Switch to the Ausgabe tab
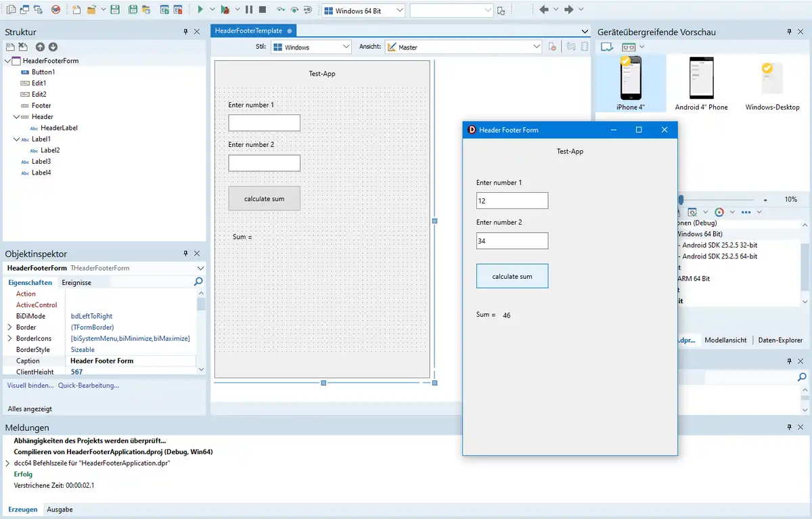This screenshot has width=812, height=519. coord(60,509)
